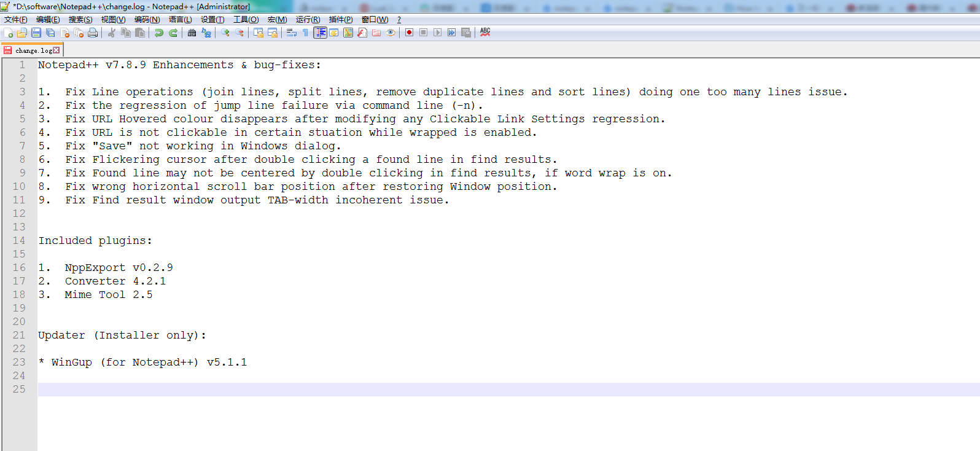This screenshot has height=451, width=980.
Task: Click the Save All icon
Action: tap(50, 33)
